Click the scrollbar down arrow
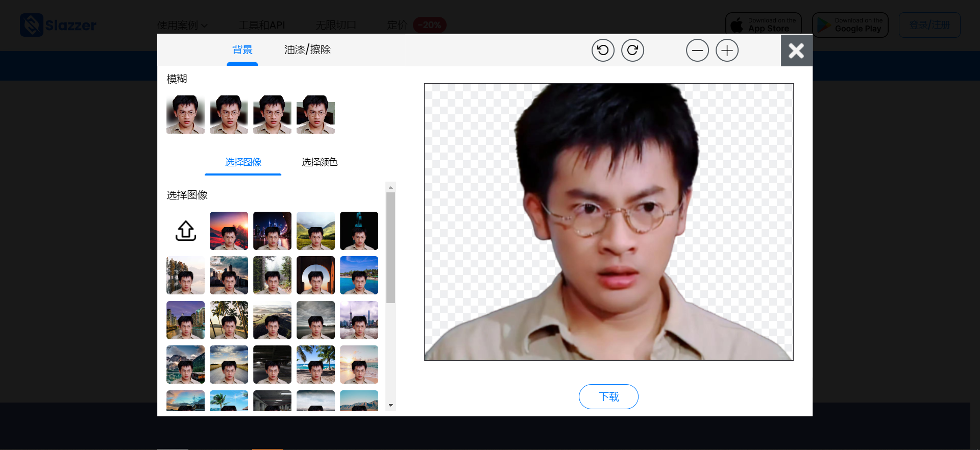 point(390,406)
